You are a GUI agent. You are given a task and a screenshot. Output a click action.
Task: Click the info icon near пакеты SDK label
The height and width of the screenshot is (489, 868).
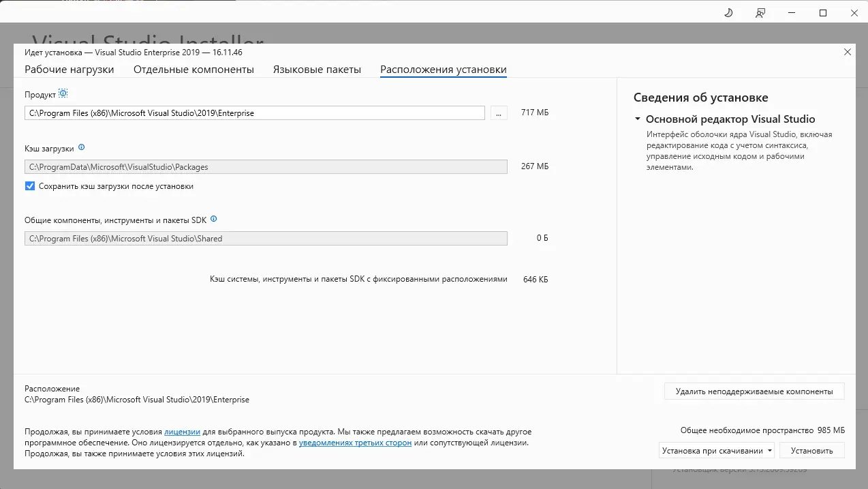click(213, 219)
